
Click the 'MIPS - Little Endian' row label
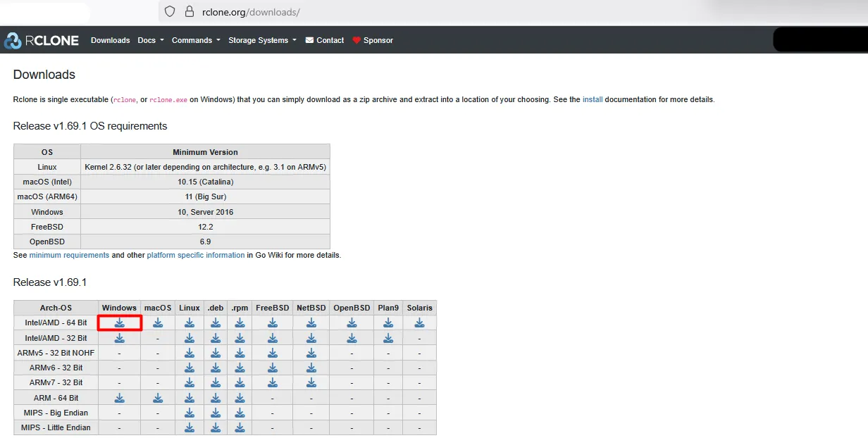[56, 427]
